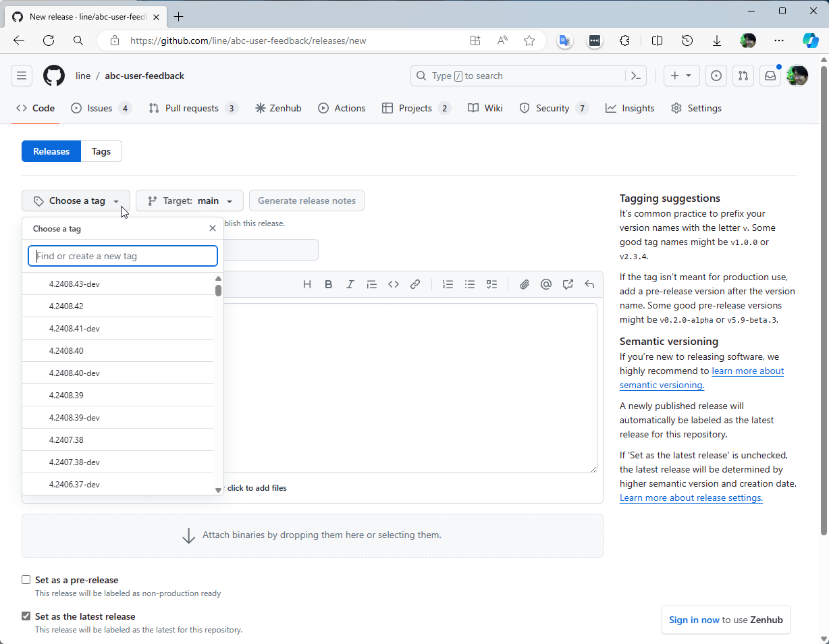The width and height of the screenshot is (829, 644).
Task: Open the Actions tab
Action: [x=342, y=108]
